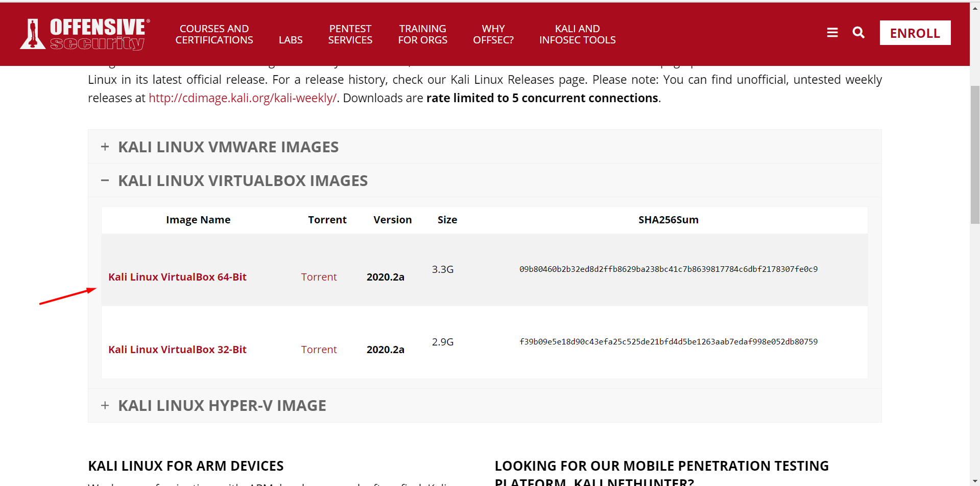Collapse Kali Linux VirtualBox Images section
The height and width of the screenshot is (486, 980).
485,180
